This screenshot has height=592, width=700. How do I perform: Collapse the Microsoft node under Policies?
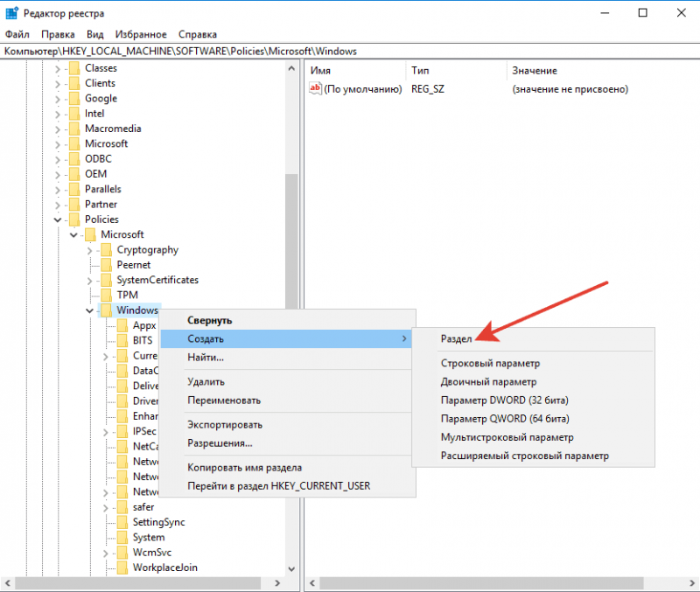pyautogui.click(x=73, y=235)
